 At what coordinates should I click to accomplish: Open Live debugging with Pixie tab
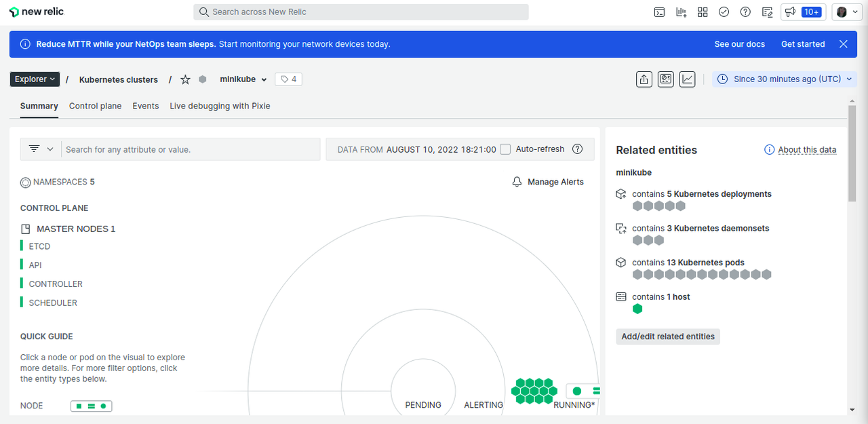point(220,106)
